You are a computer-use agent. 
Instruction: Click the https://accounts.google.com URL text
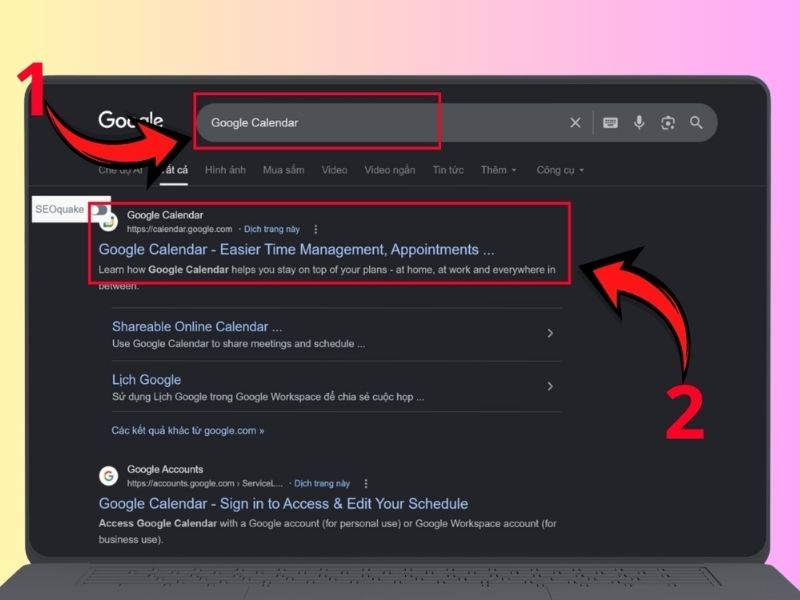pos(205,484)
